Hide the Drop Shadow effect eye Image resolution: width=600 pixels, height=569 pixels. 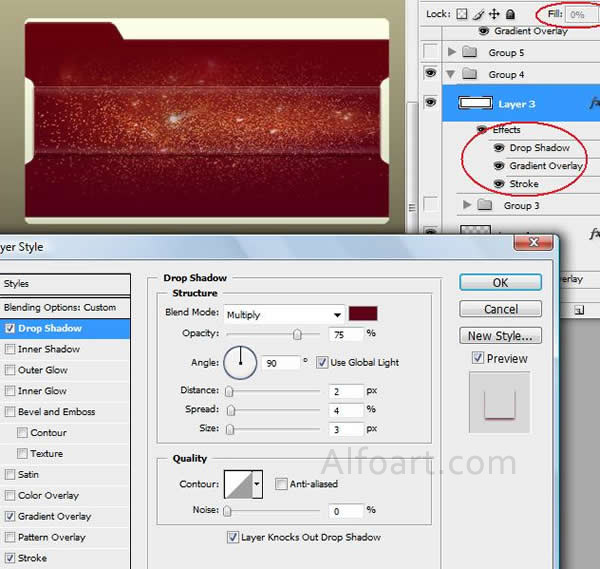499,148
